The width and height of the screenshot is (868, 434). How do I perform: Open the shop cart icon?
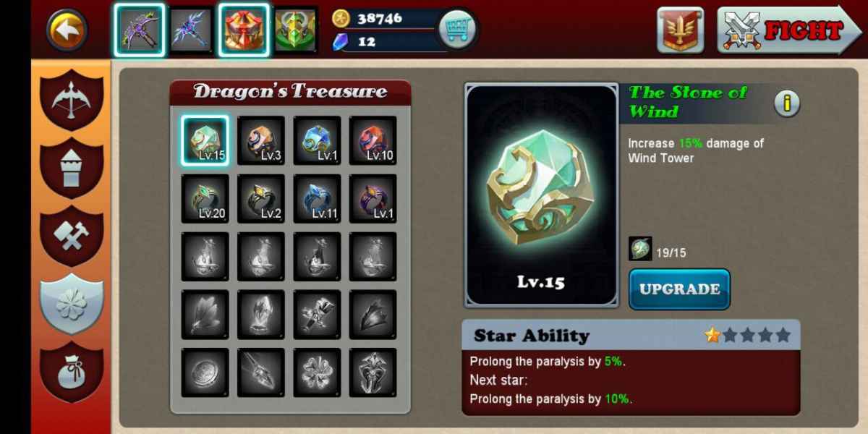pos(457,30)
